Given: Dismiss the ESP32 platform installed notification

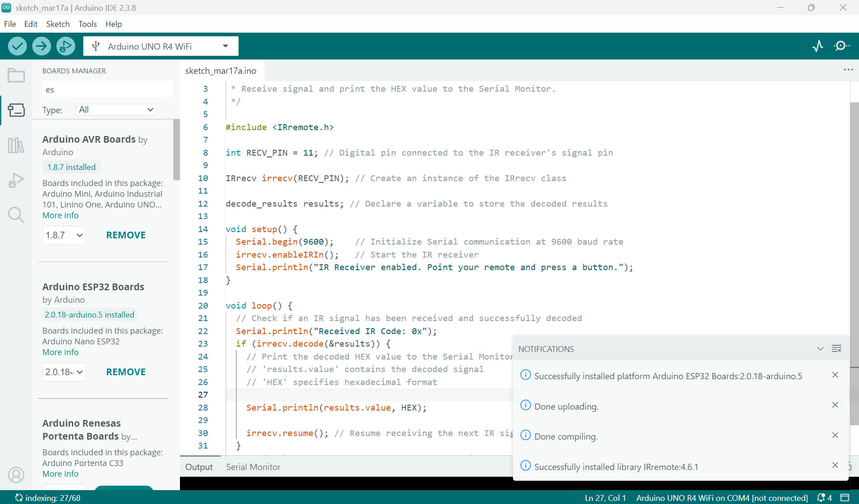Looking at the screenshot, I should [835, 375].
